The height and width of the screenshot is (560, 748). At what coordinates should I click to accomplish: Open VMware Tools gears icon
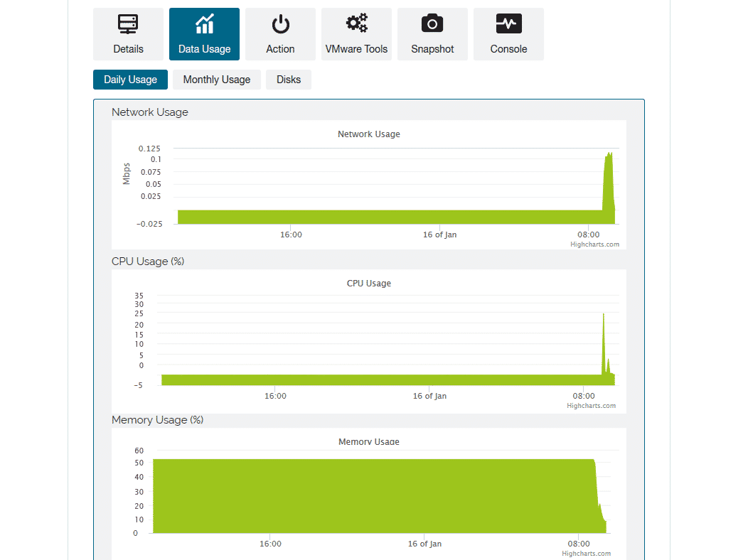pos(356,23)
